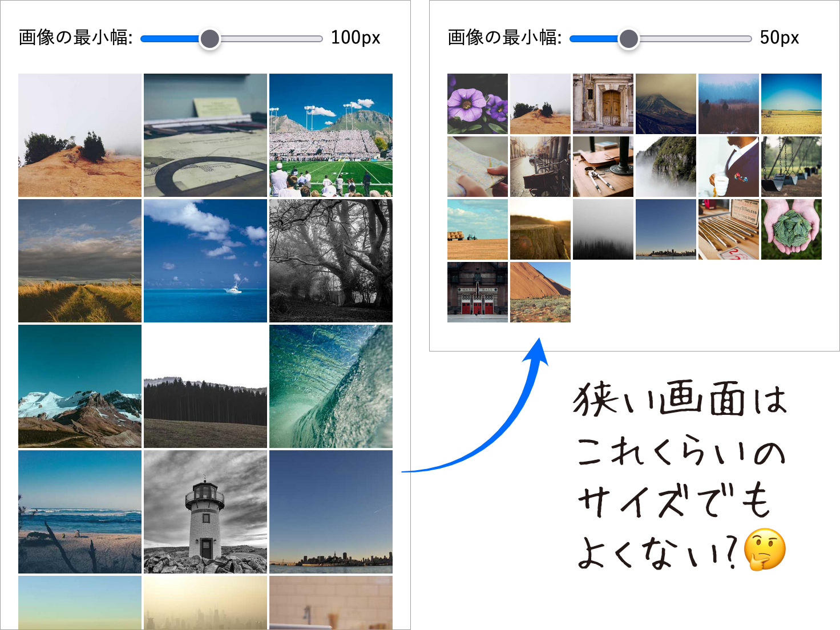Image resolution: width=840 pixels, height=630 pixels.
Task: Click the red-doored fire station thumbnail
Action: pos(478,292)
